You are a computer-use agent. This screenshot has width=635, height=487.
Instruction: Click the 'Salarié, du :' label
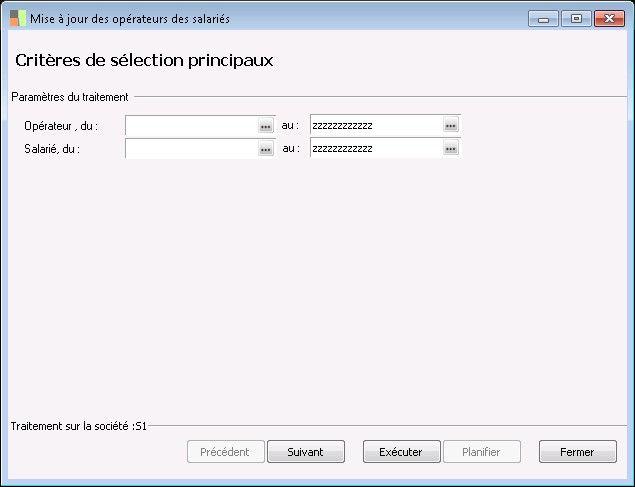coord(52,149)
